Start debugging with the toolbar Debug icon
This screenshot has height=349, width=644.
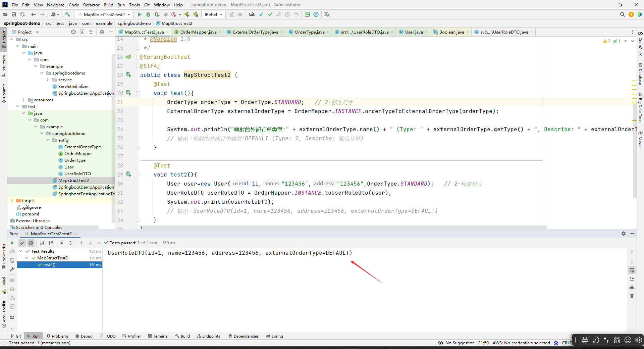148,14
